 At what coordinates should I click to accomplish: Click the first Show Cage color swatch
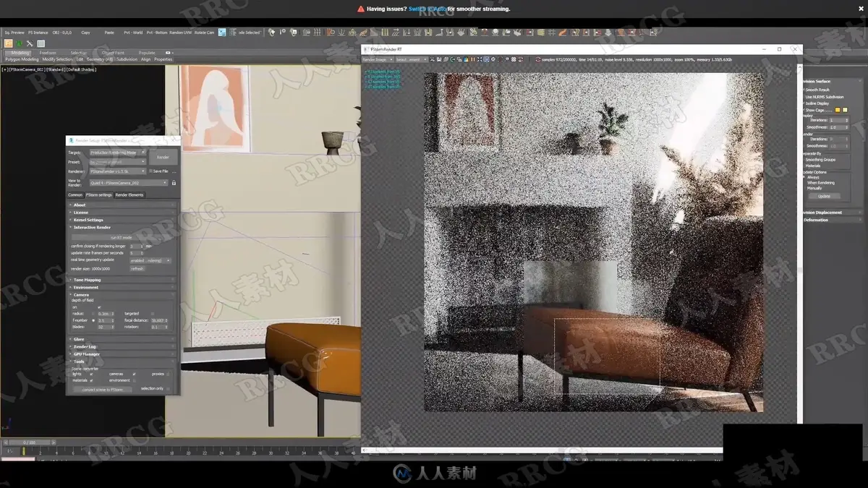[838, 110]
